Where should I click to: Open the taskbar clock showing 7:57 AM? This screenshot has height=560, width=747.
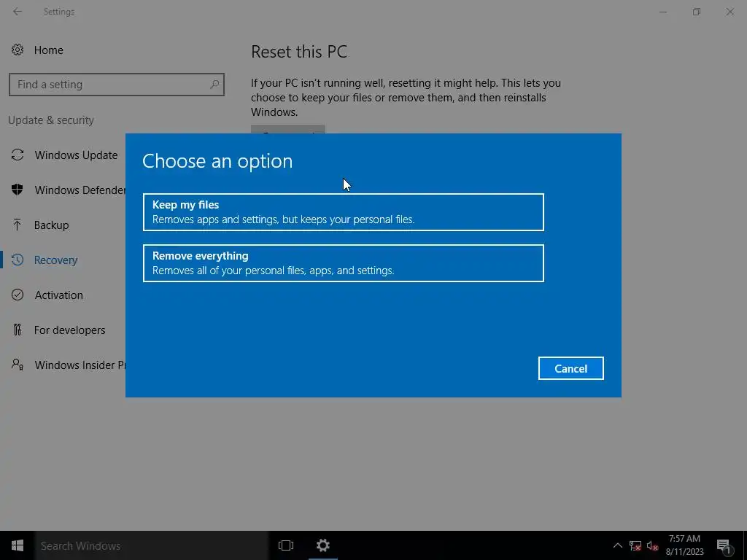pyautogui.click(x=684, y=545)
